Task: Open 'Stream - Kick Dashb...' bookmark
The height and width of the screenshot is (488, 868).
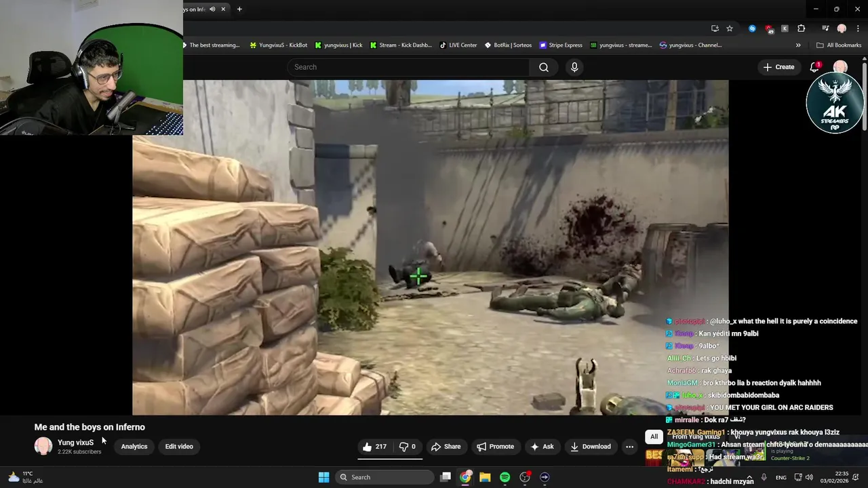Action: pos(401,45)
